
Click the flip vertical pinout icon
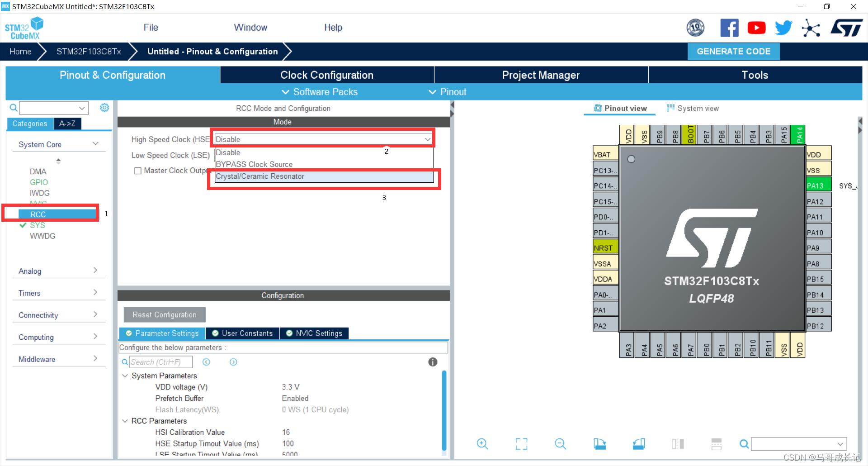717,444
